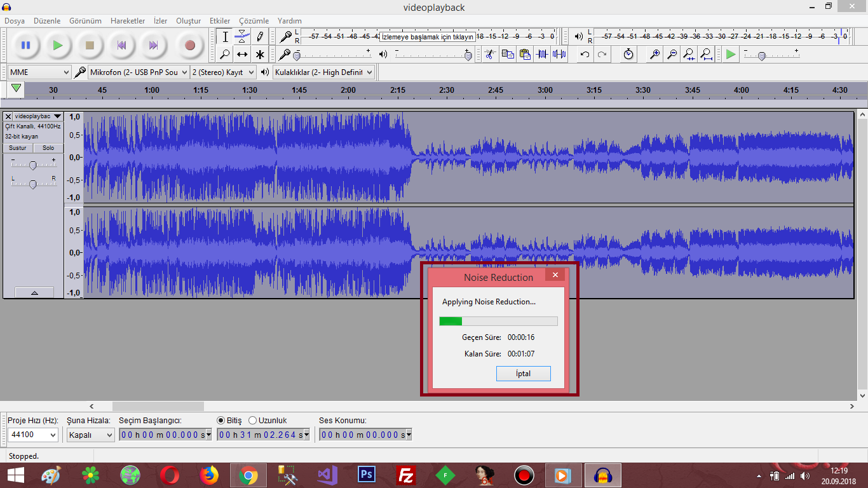Skip to end with the forward button
868x488 pixels.
[x=153, y=45]
